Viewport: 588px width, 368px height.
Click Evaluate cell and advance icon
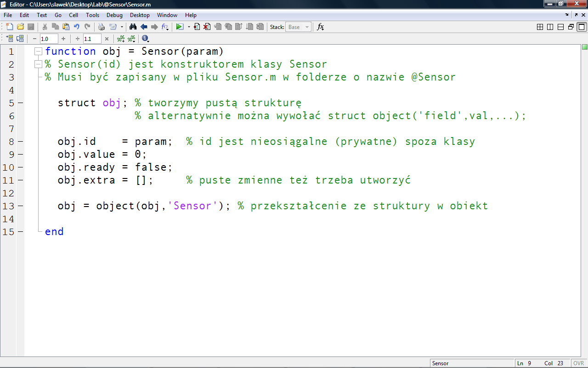(20, 39)
